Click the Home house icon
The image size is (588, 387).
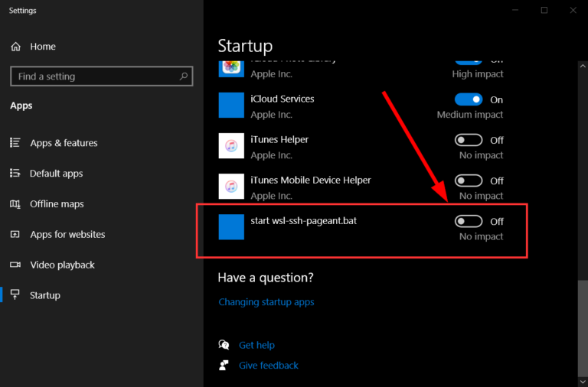point(16,47)
